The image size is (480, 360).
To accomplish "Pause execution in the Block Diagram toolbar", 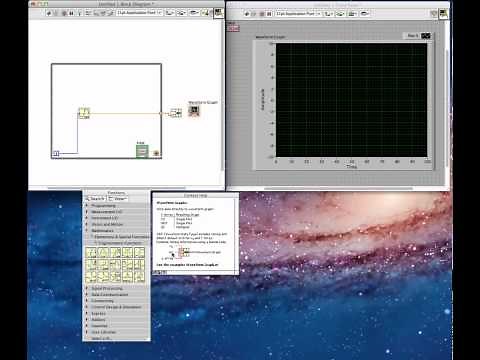I will (72, 13).
